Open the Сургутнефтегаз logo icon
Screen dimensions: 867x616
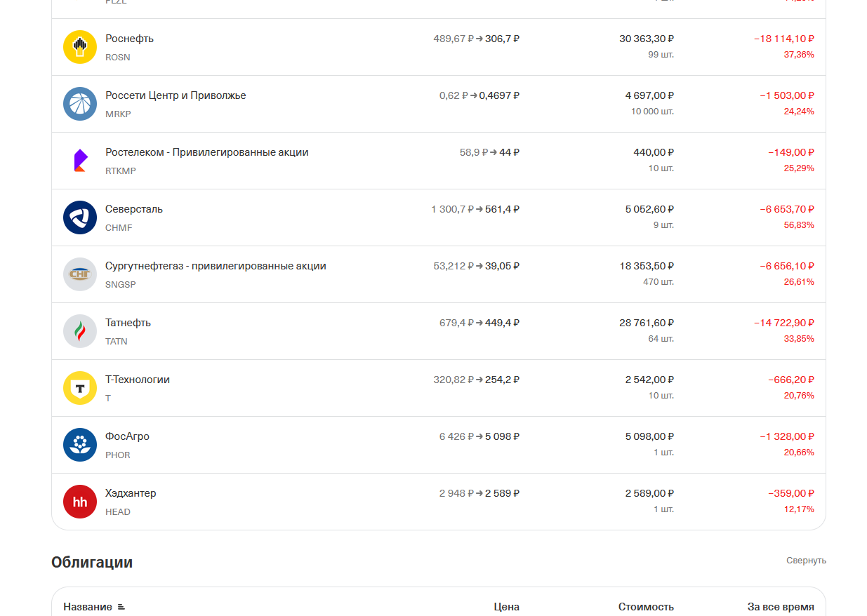80,274
